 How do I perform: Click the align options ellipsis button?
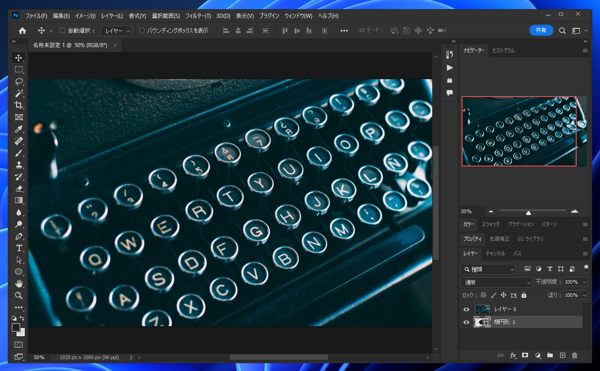pos(344,31)
